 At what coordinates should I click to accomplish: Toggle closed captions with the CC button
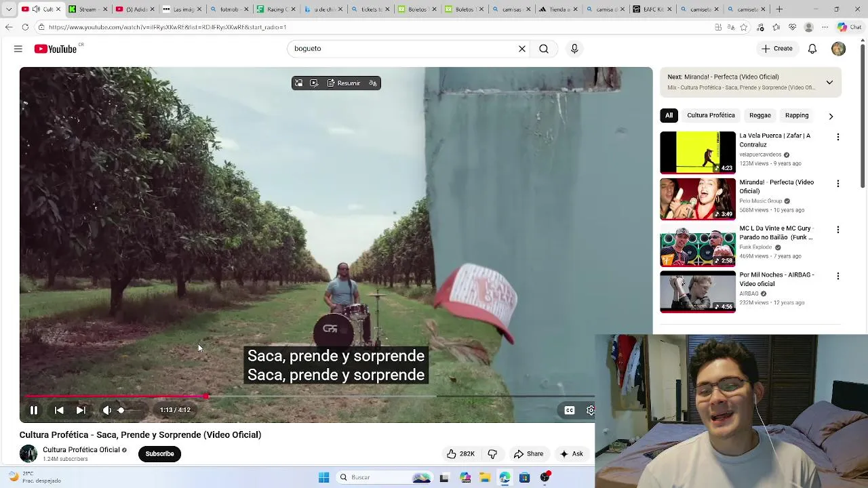(x=570, y=410)
